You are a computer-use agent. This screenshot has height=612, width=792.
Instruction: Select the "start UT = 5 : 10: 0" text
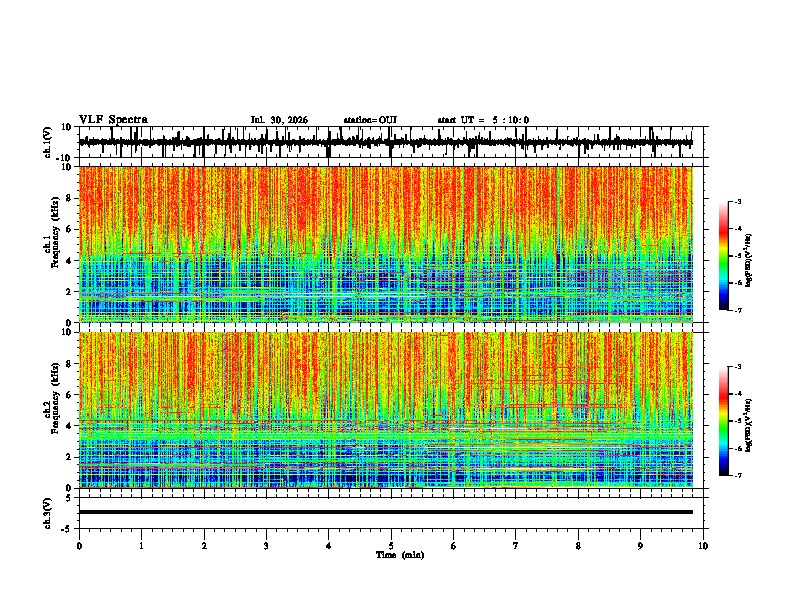(x=483, y=120)
